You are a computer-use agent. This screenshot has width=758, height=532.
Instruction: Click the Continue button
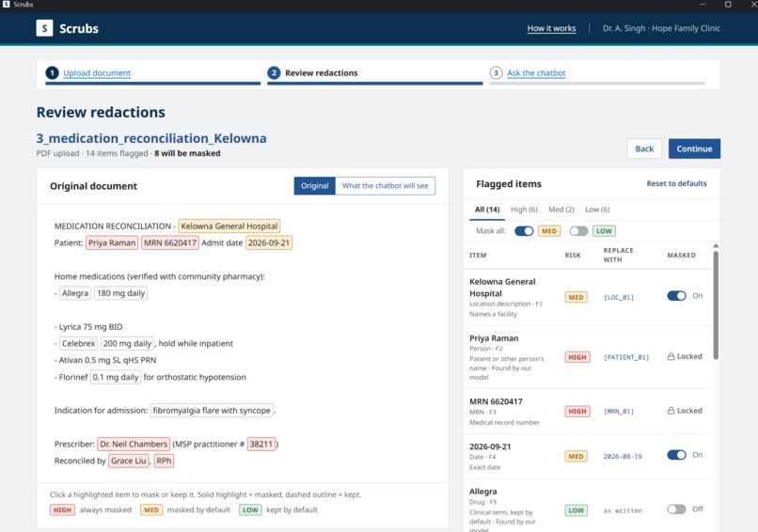694,149
